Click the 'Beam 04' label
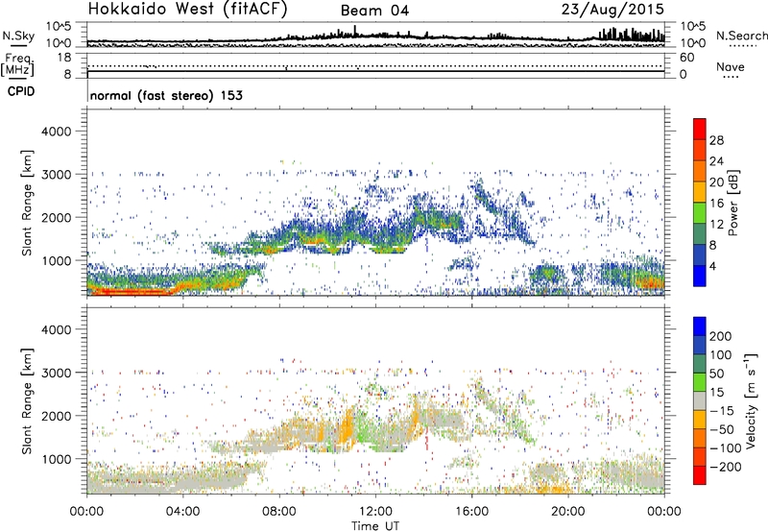Screen dimensions: 768x532 pyautogui.click(x=374, y=11)
